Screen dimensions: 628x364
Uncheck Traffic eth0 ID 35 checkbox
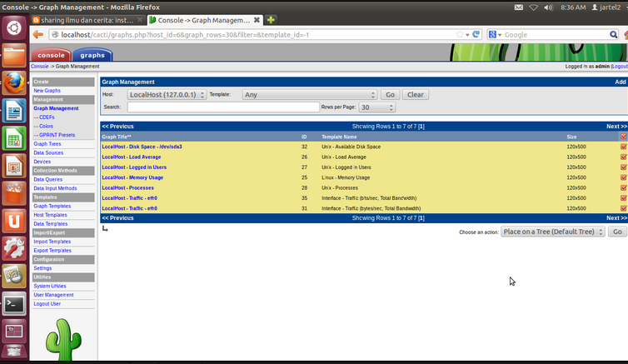pos(623,197)
